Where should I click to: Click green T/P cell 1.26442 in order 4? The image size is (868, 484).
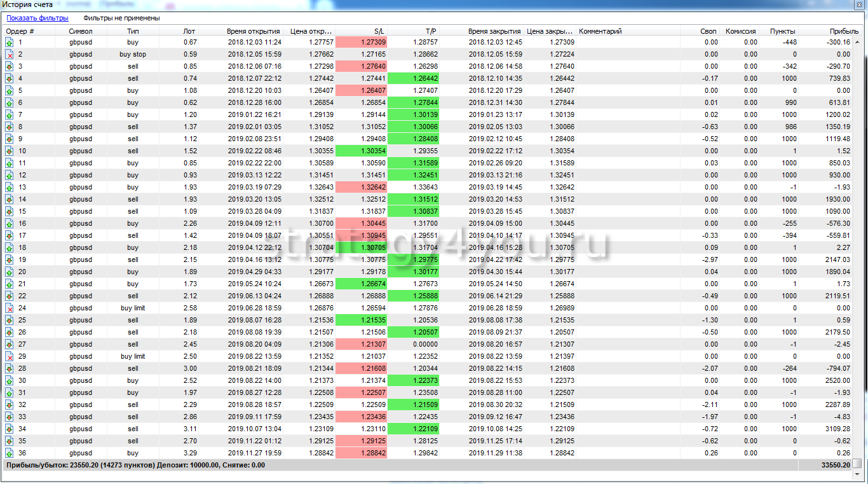414,78
